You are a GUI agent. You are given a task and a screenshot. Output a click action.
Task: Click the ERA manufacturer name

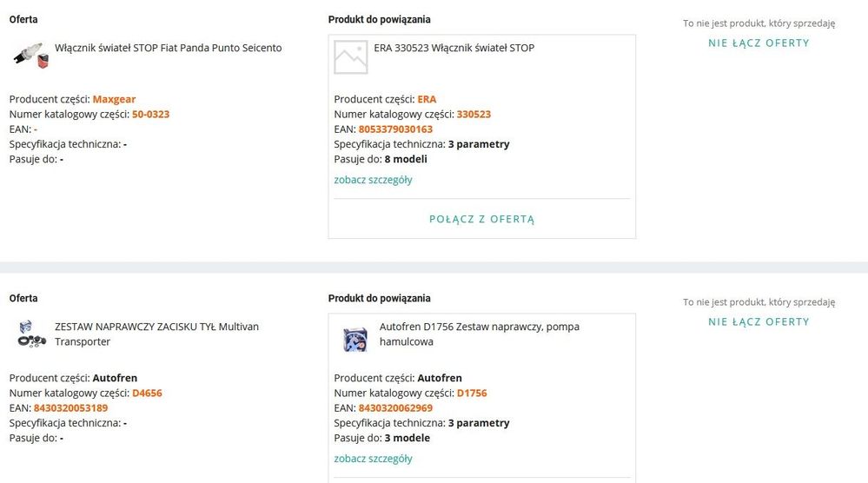tap(427, 99)
